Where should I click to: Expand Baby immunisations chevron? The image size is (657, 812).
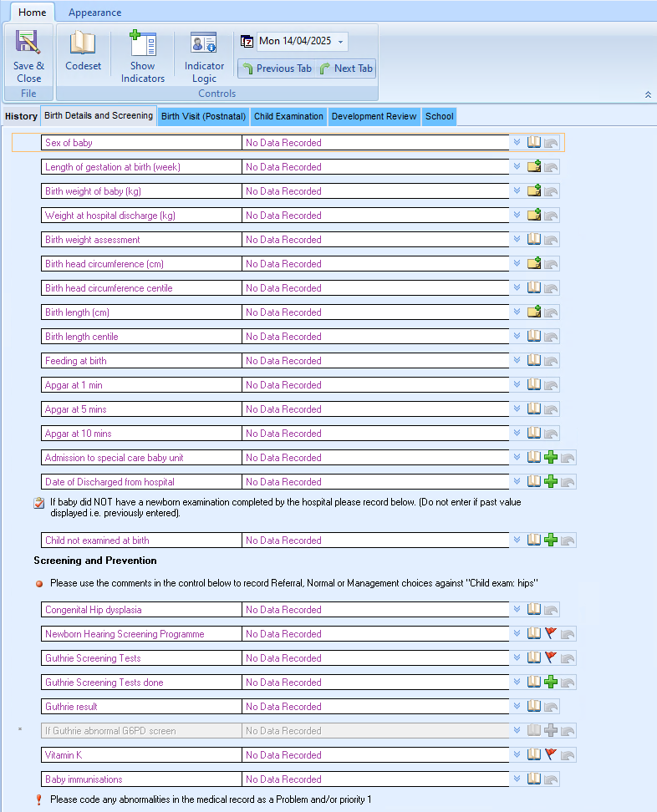coord(517,779)
